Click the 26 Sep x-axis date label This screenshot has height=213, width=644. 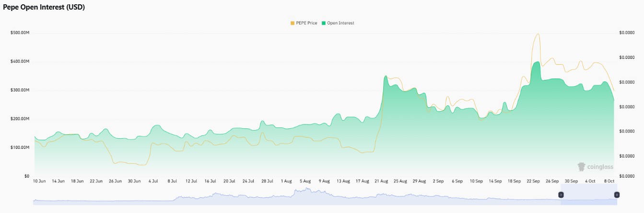[552, 181]
